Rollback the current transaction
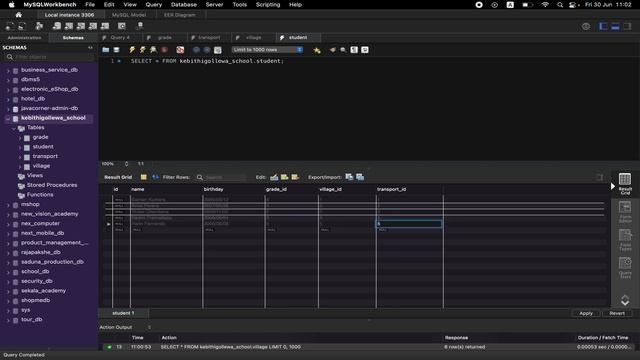The width and height of the screenshot is (640, 360). (x=207, y=50)
